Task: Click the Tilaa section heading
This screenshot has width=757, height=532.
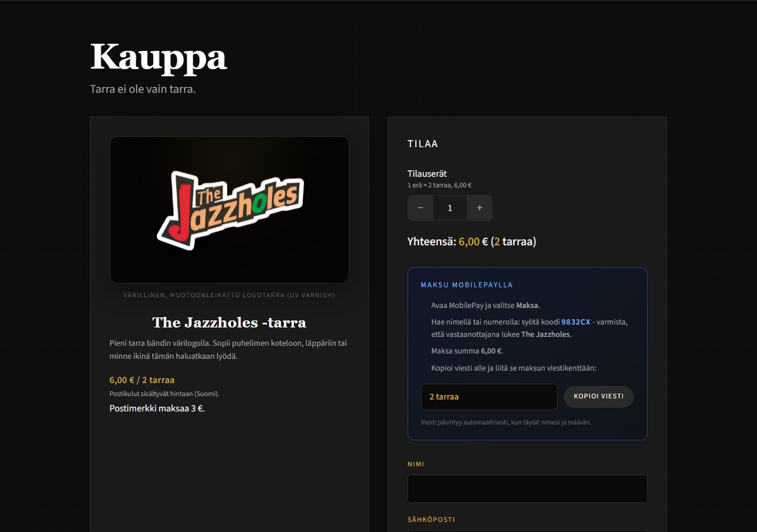Action: click(423, 144)
